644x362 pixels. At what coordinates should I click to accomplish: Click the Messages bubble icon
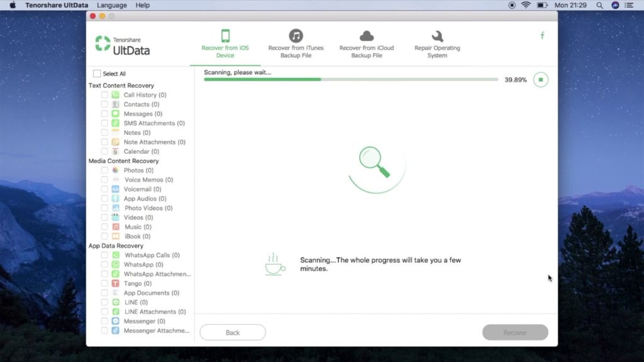(116, 114)
